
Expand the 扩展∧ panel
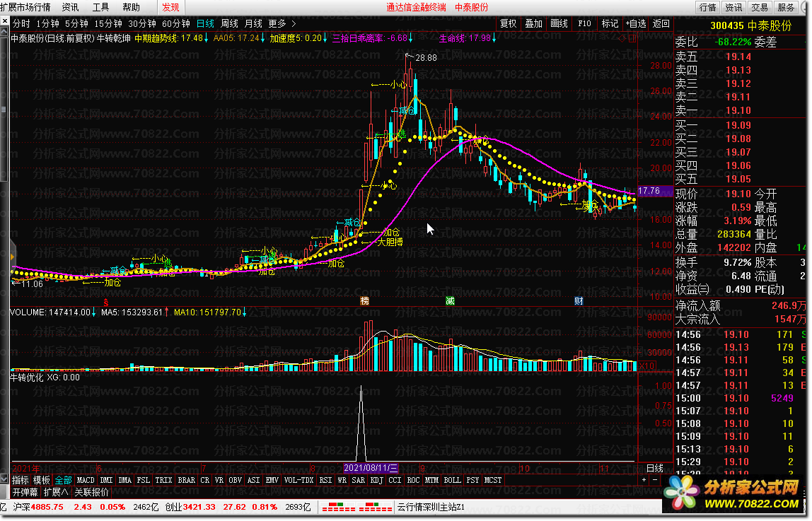click(55, 492)
